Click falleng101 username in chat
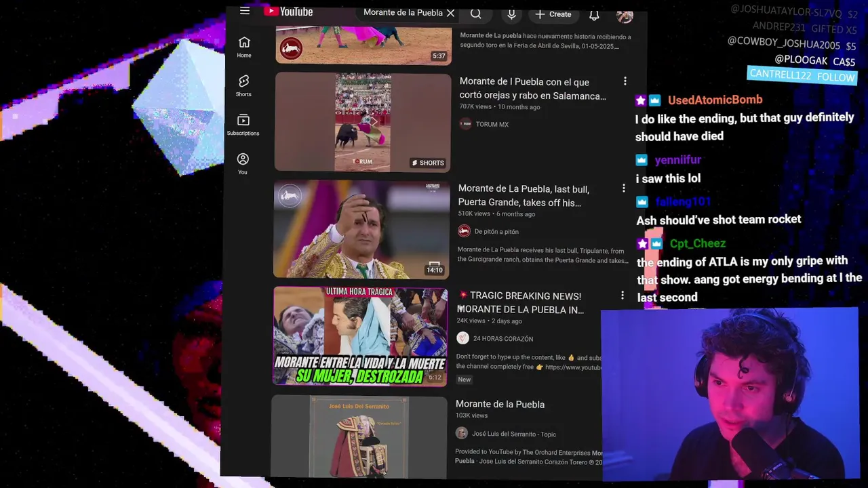The height and width of the screenshot is (488, 868). pyautogui.click(x=683, y=202)
